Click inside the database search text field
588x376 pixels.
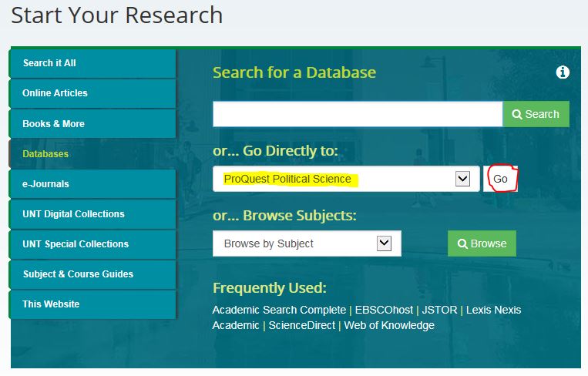pos(358,114)
